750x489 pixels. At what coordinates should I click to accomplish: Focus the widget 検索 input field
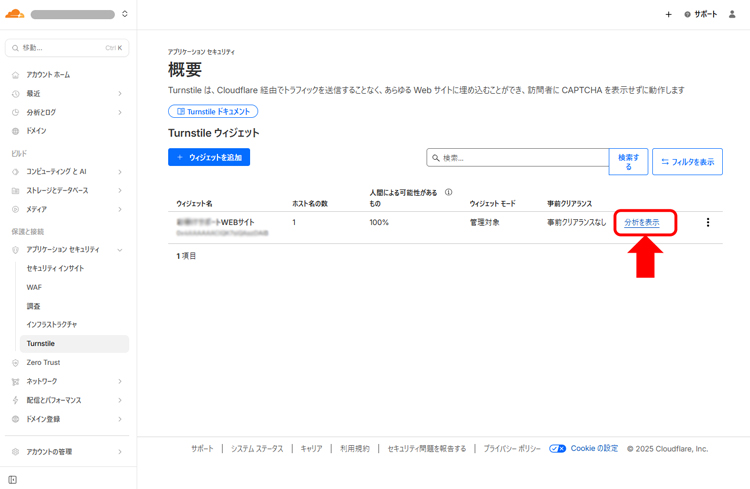(x=518, y=157)
